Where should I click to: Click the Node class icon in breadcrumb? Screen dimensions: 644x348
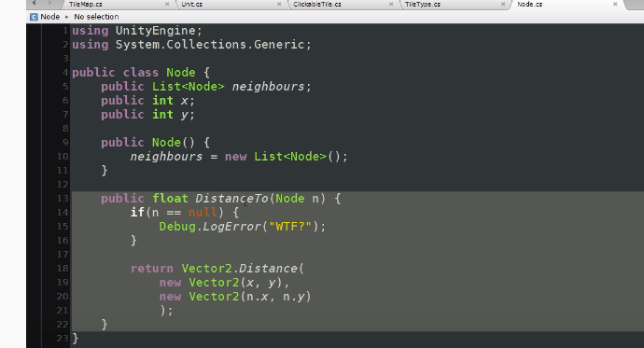point(34,17)
